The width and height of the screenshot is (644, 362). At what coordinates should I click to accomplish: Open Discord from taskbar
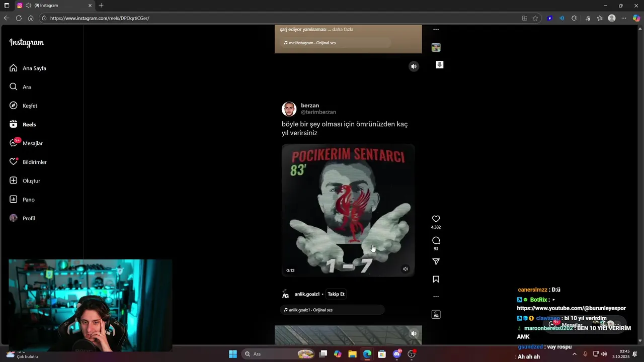(x=397, y=354)
